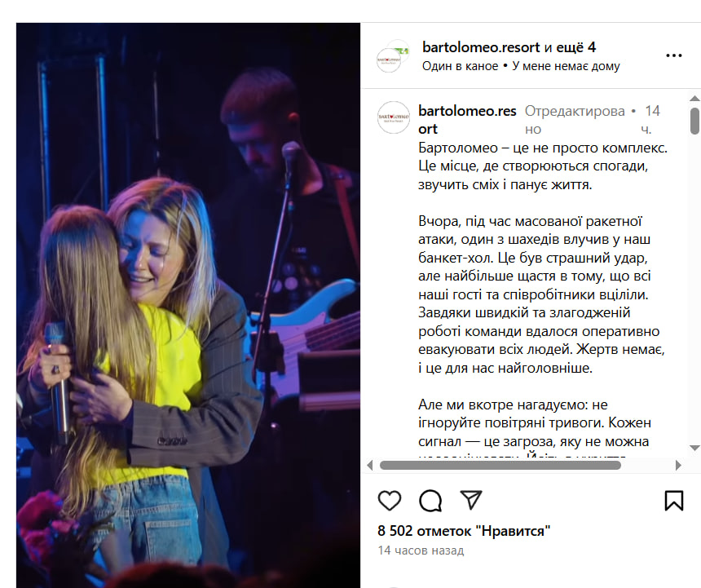Open the stacked profile avatars in the header
Viewport: 701px width, 588px height.
pyautogui.click(x=393, y=56)
